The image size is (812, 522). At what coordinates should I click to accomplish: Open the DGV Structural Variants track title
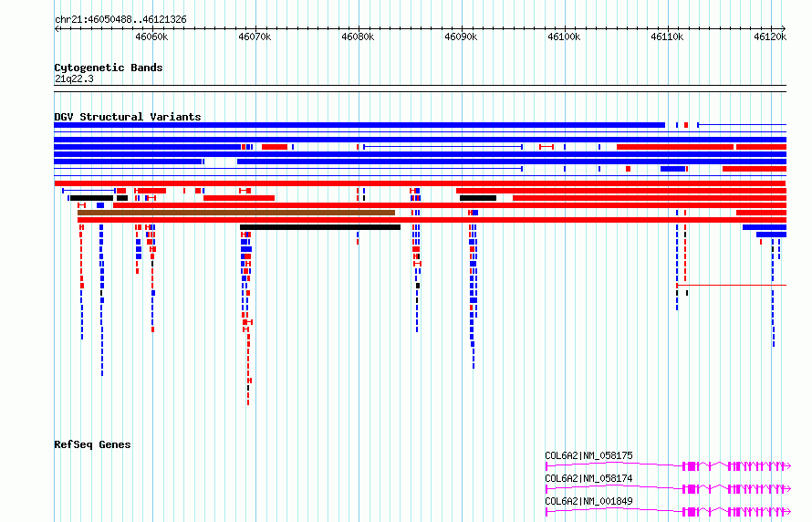point(128,117)
